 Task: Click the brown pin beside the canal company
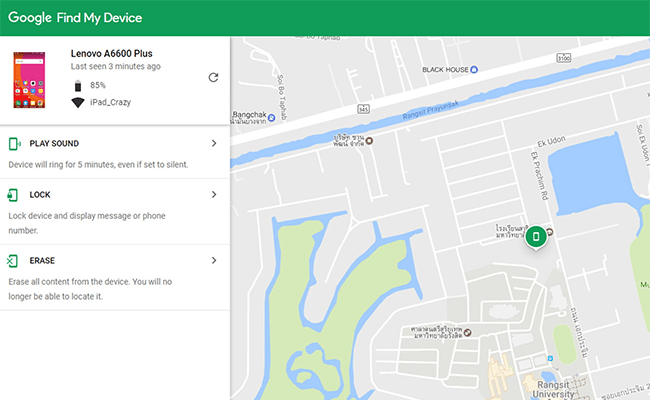[369, 141]
